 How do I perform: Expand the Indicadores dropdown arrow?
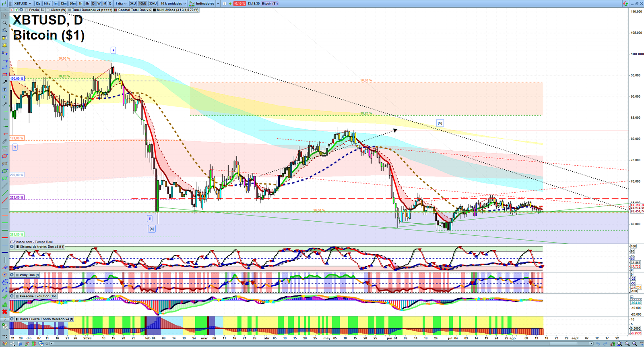[218, 4]
